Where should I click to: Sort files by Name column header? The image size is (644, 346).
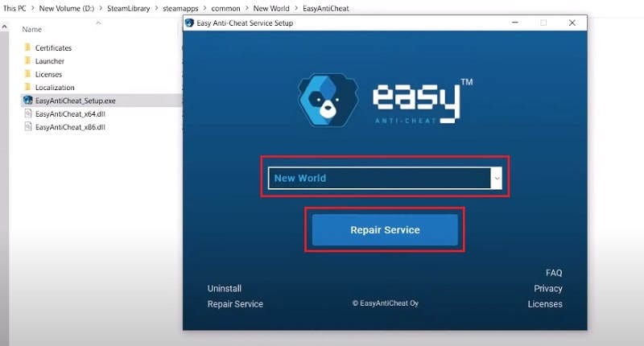pos(32,30)
